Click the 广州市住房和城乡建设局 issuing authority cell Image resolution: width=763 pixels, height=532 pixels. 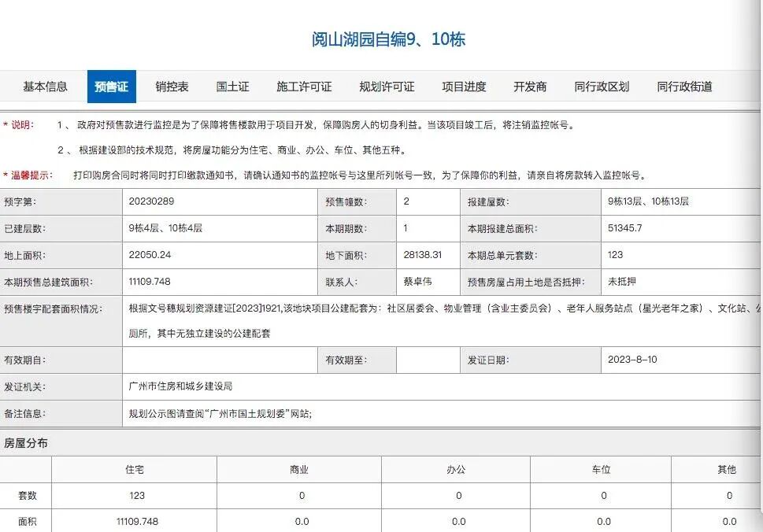click(x=183, y=386)
